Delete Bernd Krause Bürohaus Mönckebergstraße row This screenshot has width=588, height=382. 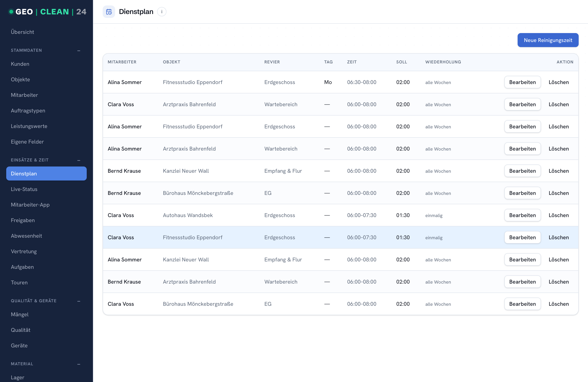tap(558, 193)
